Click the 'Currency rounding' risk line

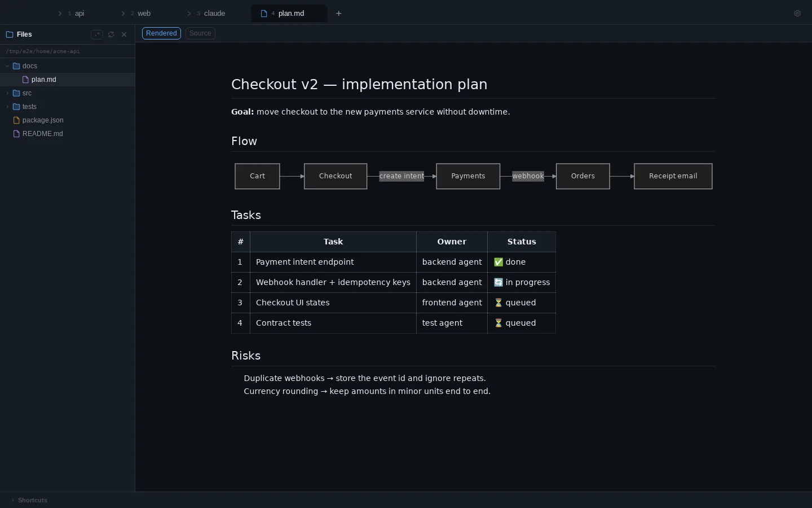(367, 391)
